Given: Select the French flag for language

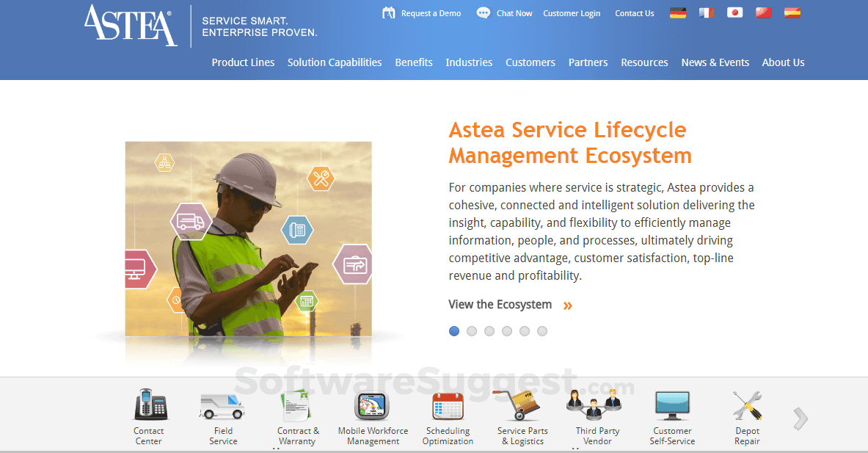Looking at the screenshot, I should click(706, 12).
